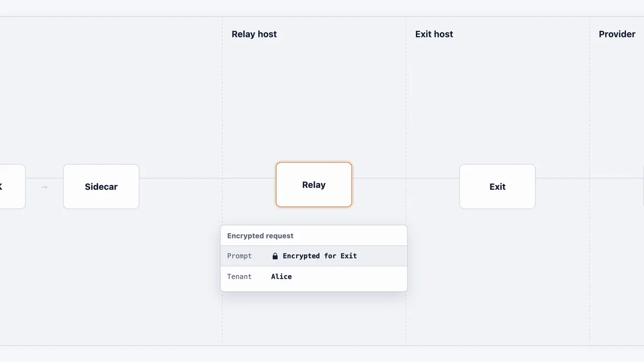Click the Exit host column label

[x=434, y=34]
